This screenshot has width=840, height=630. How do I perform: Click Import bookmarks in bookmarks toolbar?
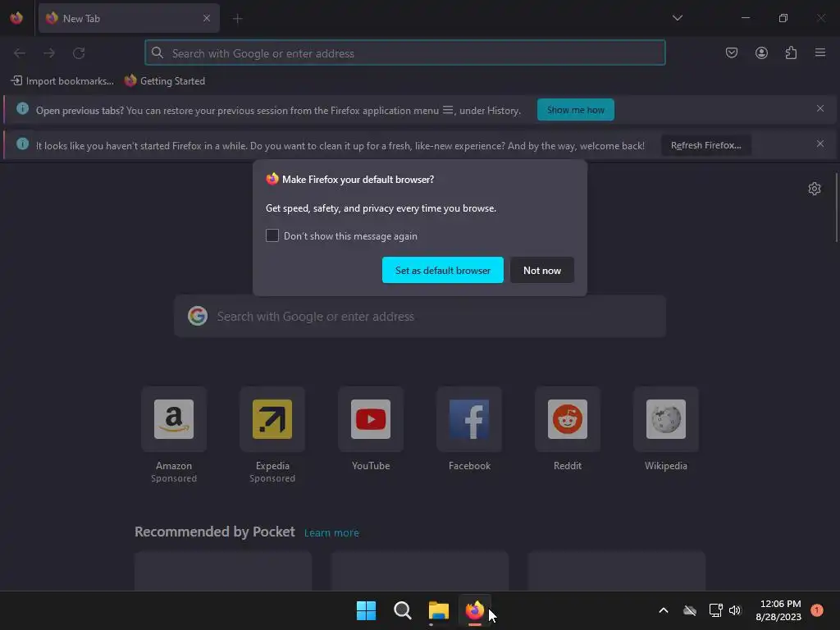62,81
